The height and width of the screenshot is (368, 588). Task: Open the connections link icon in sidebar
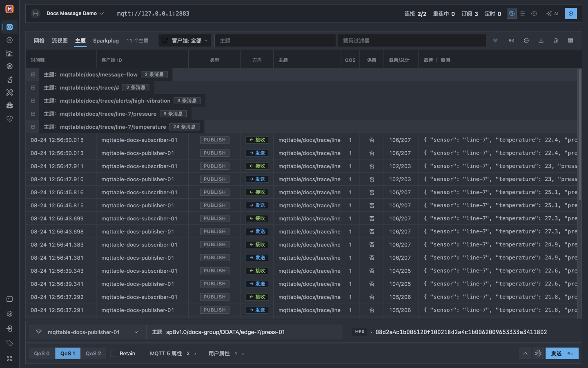pos(9,27)
